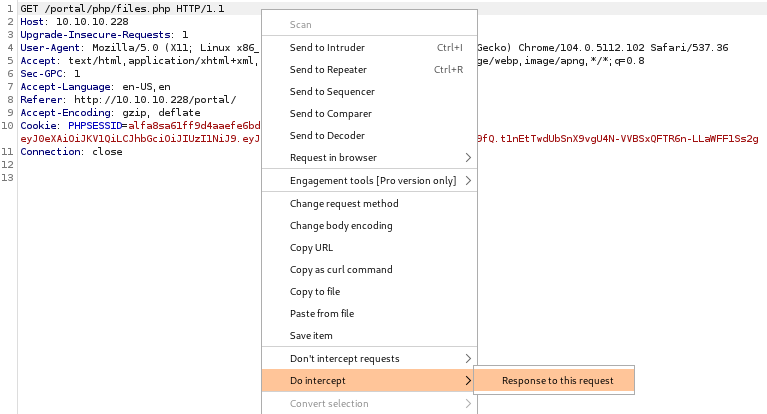Select Send to Intruder menu entry
767x414 pixels.
pos(327,48)
